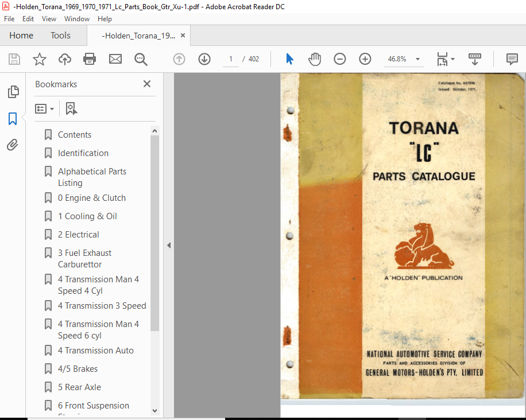This screenshot has width=526, height=420.
Task: Select the arrow Selection tool
Action: [x=289, y=59]
